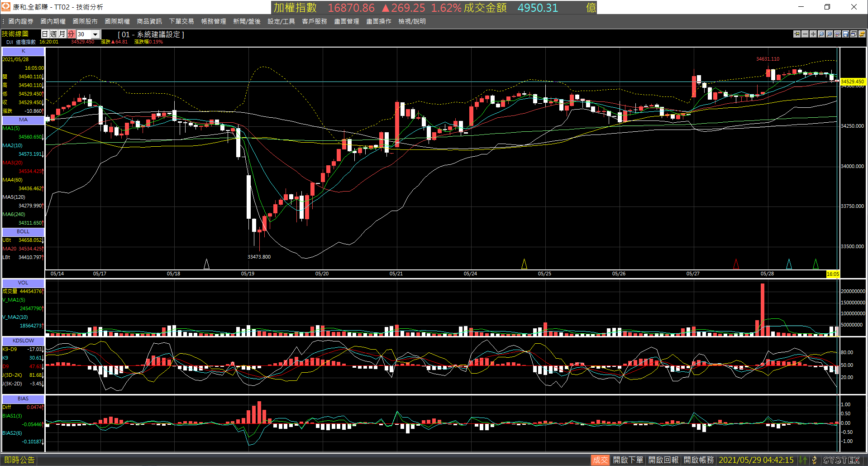Click the 開啟回報 button
The height and width of the screenshot is (466, 868).
pos(663,460)
